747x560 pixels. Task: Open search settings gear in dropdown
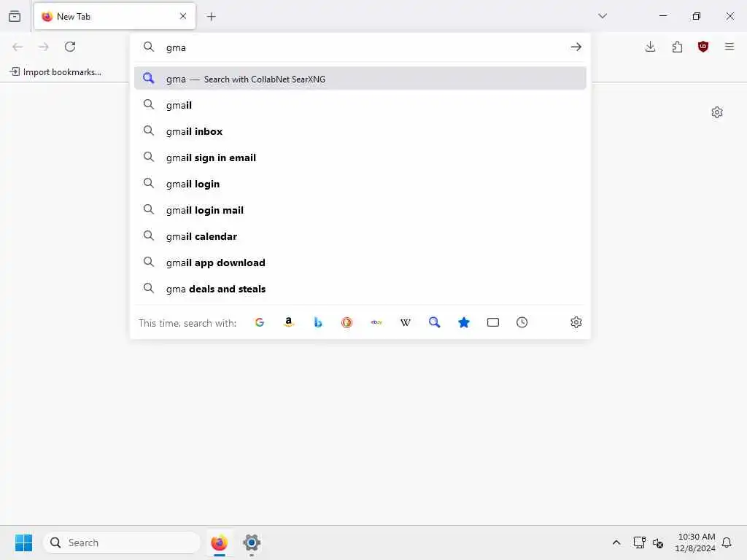[576, 322]
